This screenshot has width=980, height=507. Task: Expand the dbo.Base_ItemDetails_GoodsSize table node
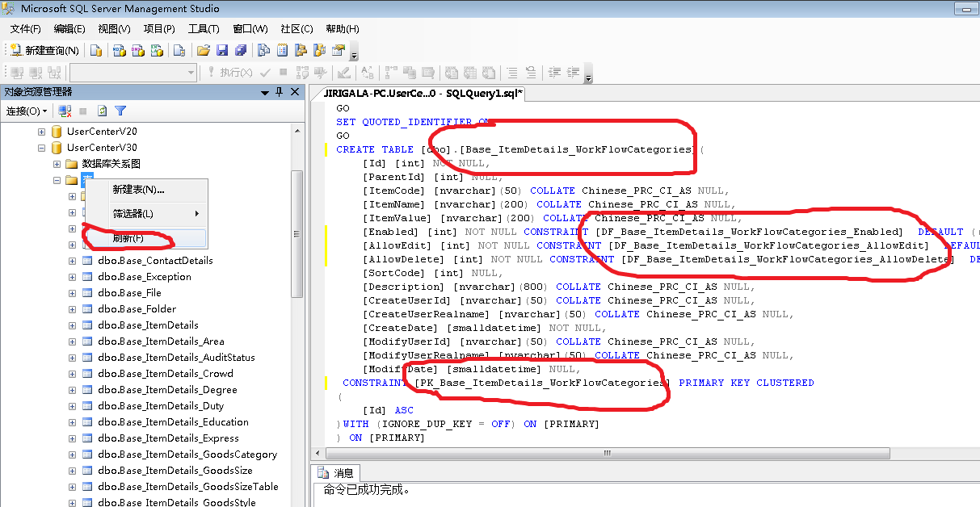[x=72, y=471]
